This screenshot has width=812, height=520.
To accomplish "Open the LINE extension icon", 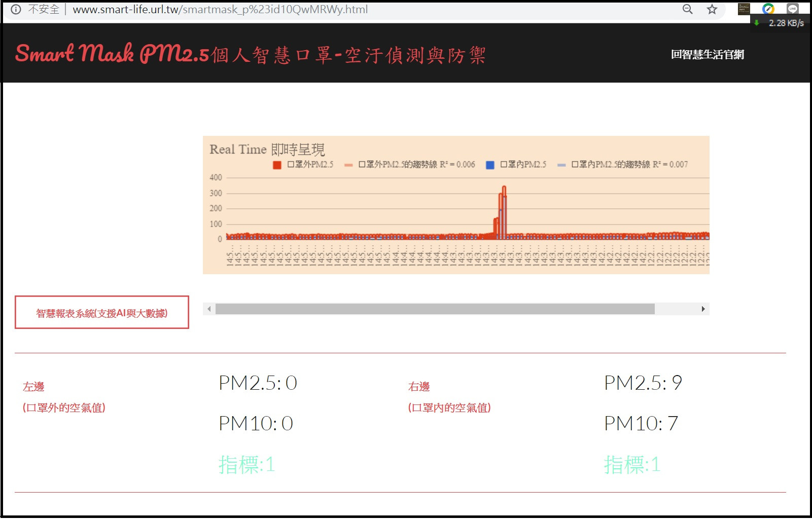I will coord(792,9).
